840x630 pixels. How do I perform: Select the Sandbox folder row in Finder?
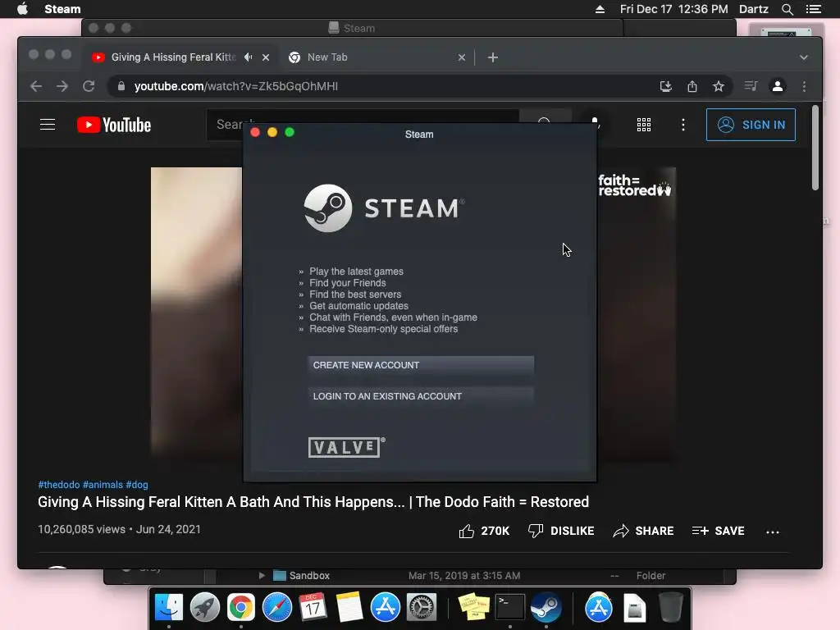pyautogui.click(x=470, y=575)
